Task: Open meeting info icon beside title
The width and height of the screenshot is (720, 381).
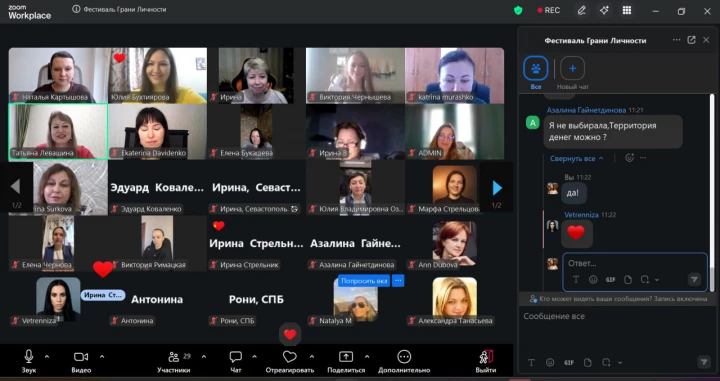Action: (76, 9)
